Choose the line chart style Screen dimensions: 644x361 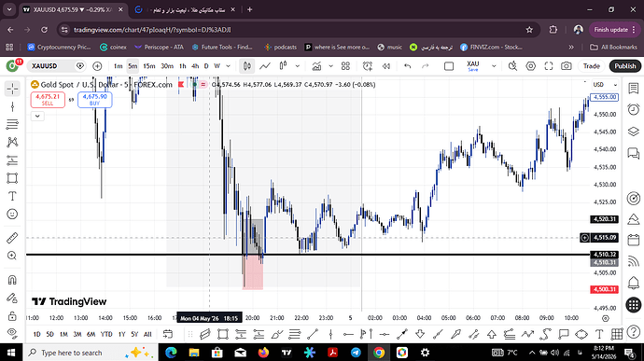(265, 66)
